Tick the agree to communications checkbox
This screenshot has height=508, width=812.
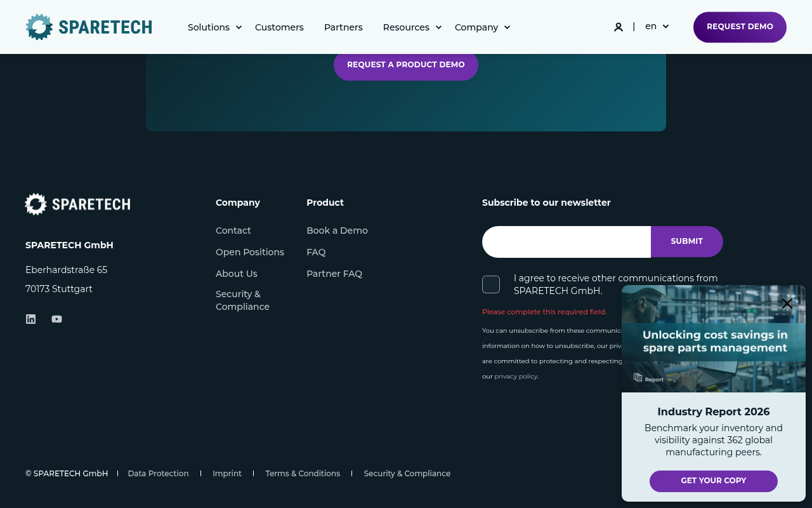pos(491,284)
